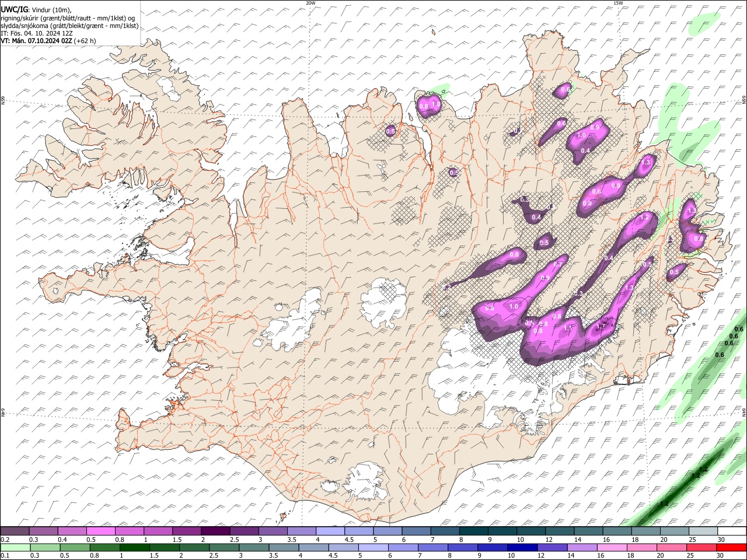The width and height of the screenshot is (747, 560).
Task: Pick the grey-purple 0.2 swatch in snowfall scale
Action: point(15,531)
